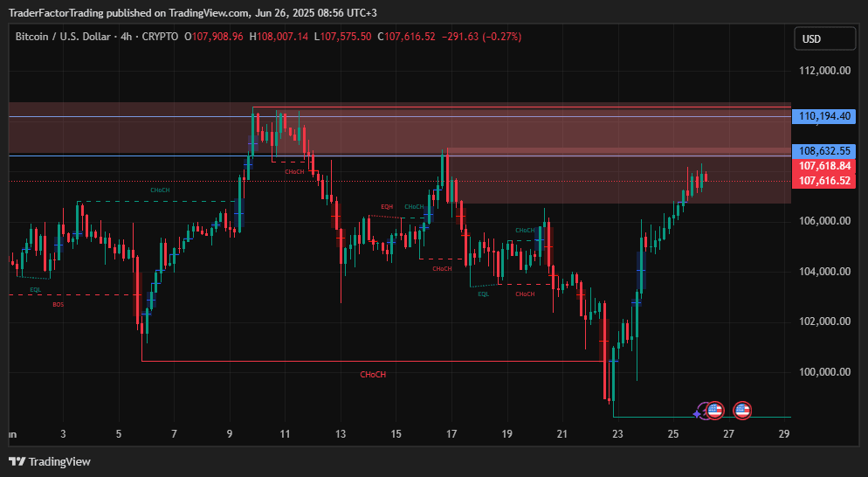Click the open value O107,908.96
The image size is (868, 477).
coord(214,37)
